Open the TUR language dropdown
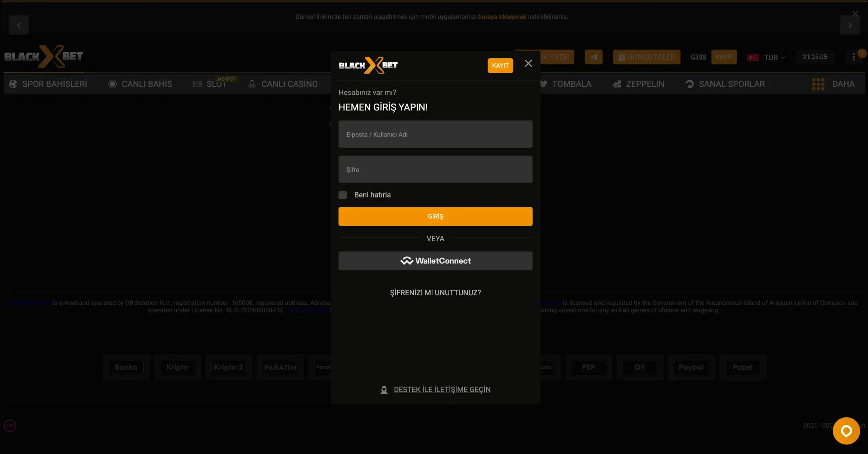The image size is (868, 454). click(766, 57)
